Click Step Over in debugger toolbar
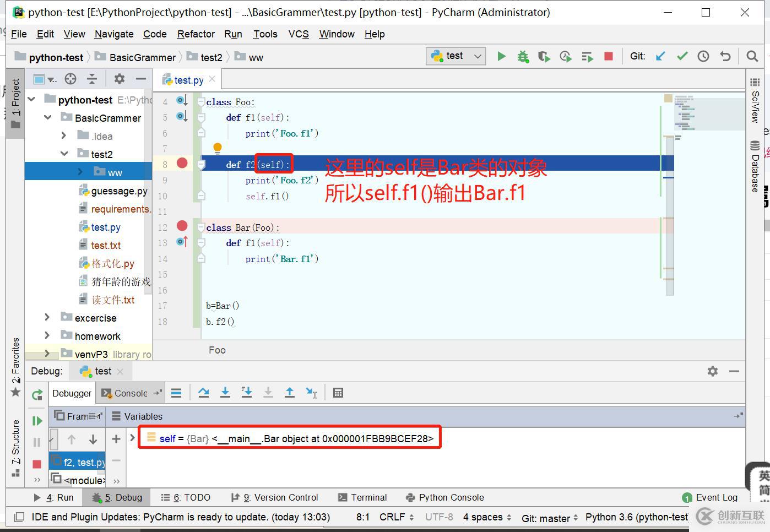Image resolution: width=770 pixels, height=532 pixels. (x=204, y=393)
